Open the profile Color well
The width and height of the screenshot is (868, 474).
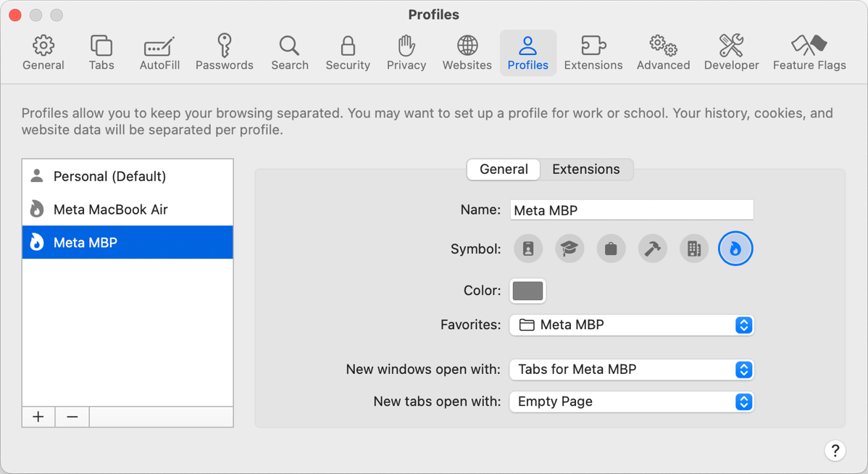[x=527, y=291]
